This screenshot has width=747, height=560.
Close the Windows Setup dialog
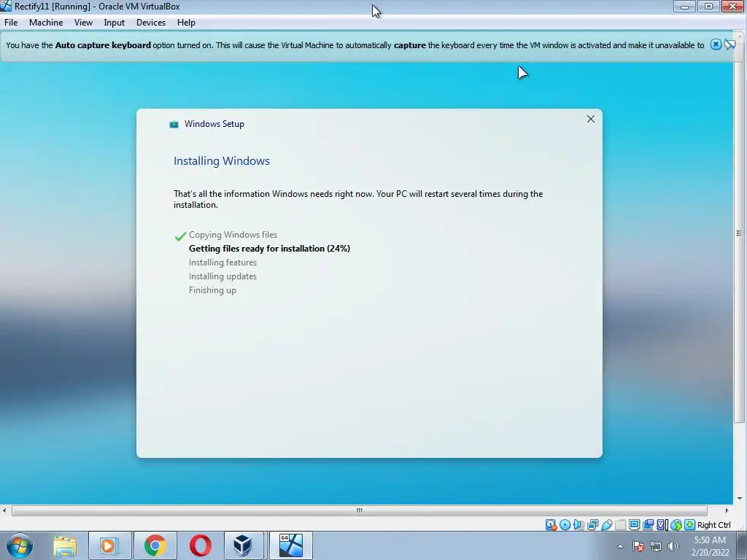pyautogui.click(x=591, y=119)
